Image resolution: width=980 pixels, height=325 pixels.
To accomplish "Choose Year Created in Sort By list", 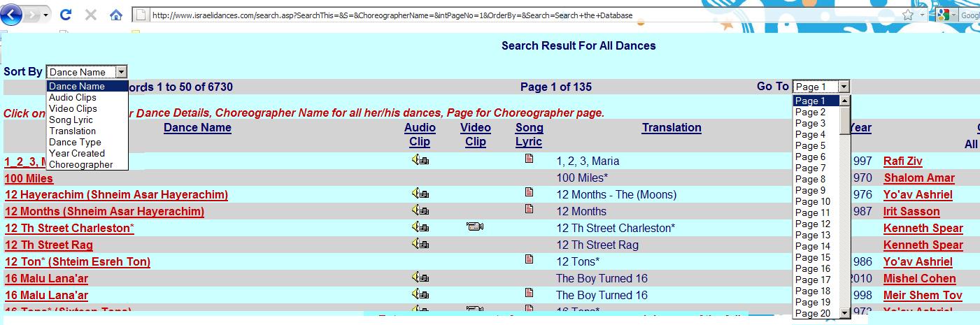I will coord(87,154).
